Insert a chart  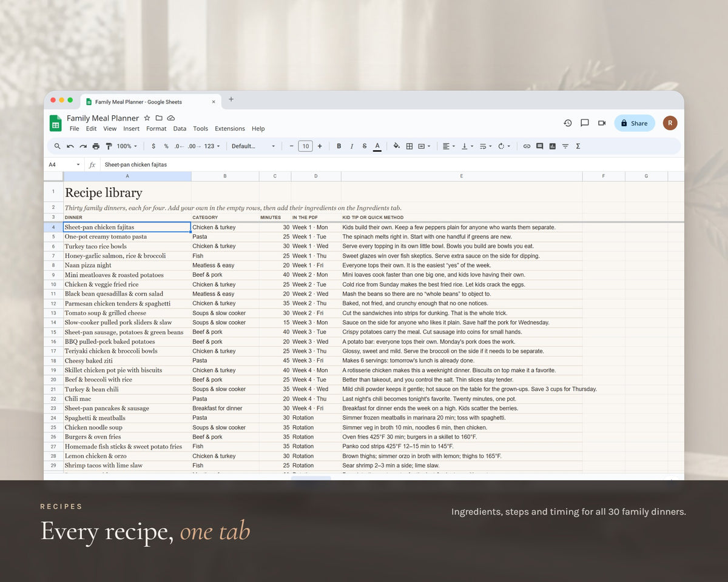click(552, 146)
